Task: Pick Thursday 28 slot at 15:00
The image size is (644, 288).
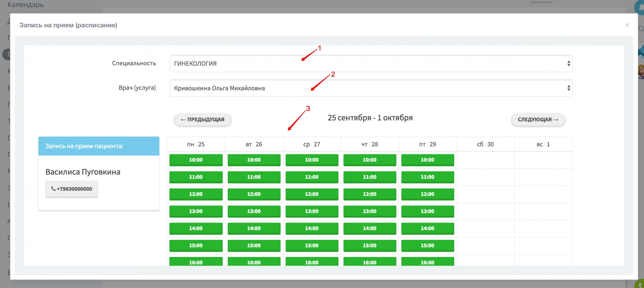Action: tap(370, 245)
